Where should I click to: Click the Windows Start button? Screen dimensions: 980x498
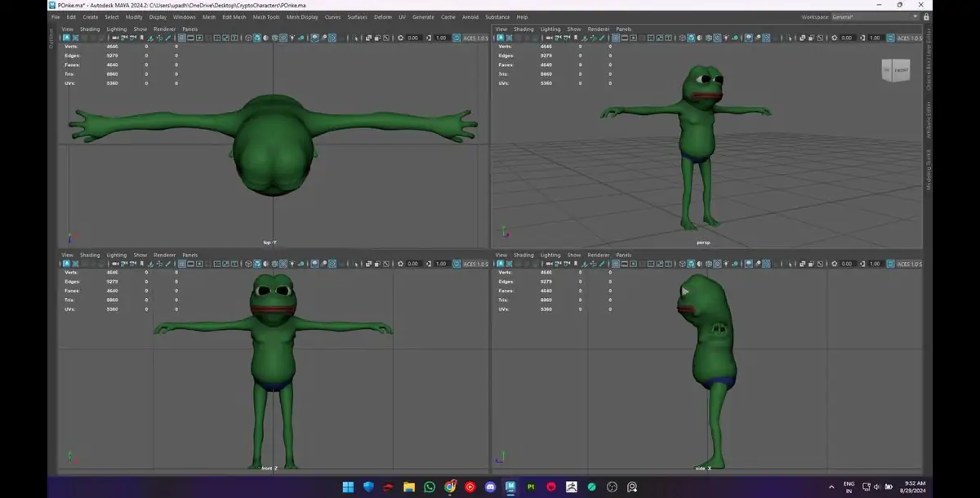(349, 487)
